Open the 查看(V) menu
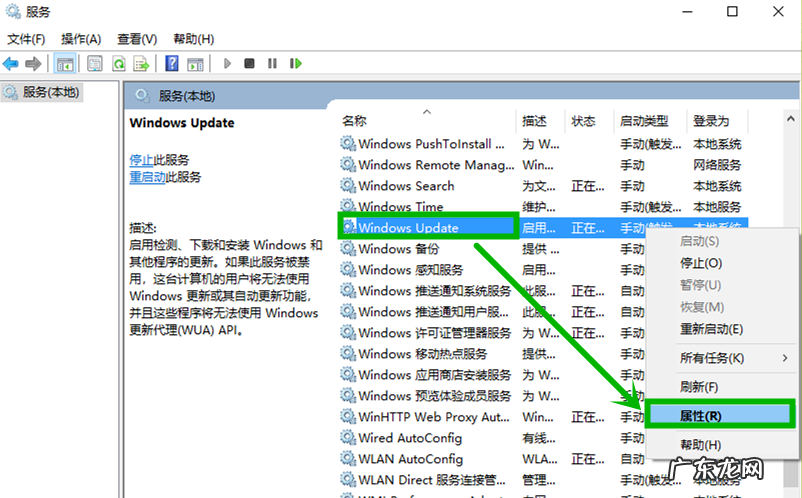 (x=137, y=39)
